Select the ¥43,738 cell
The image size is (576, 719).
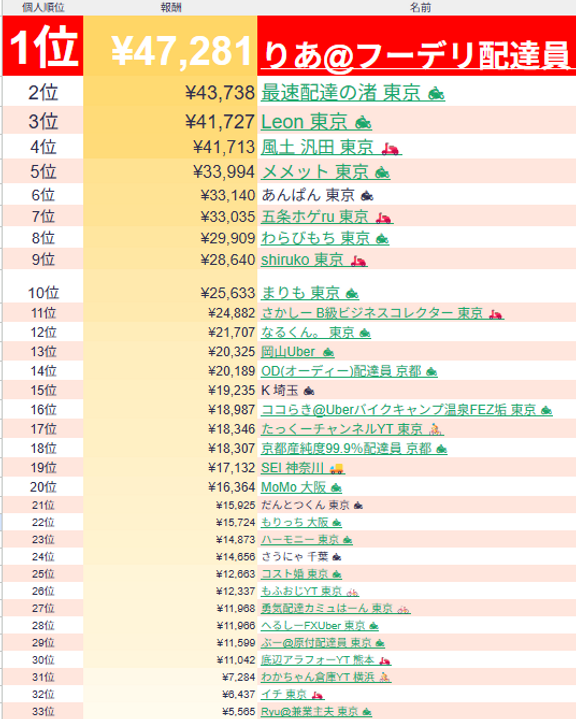pyautogui.click(x=170, y=93)
